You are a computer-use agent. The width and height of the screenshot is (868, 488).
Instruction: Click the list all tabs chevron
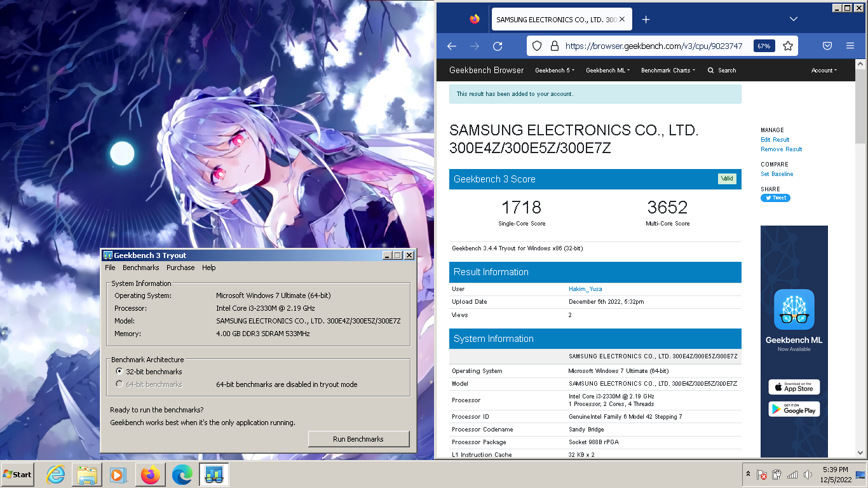[794, 19]
